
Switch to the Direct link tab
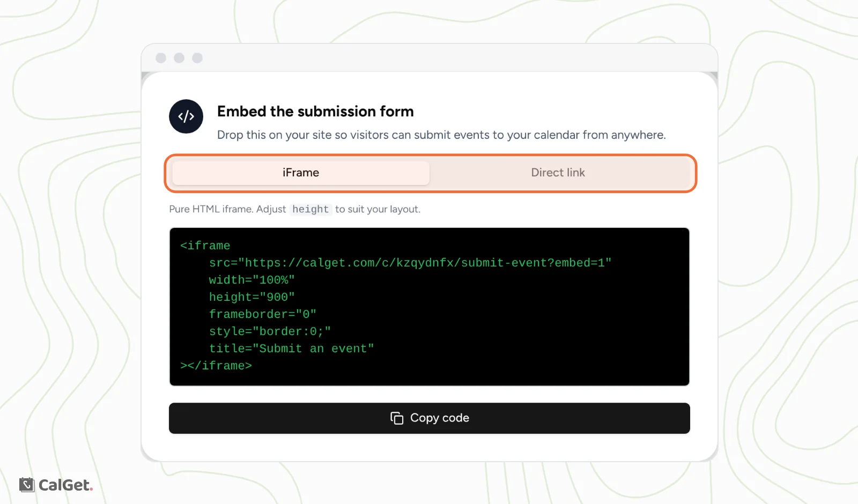tap(558, 173)
